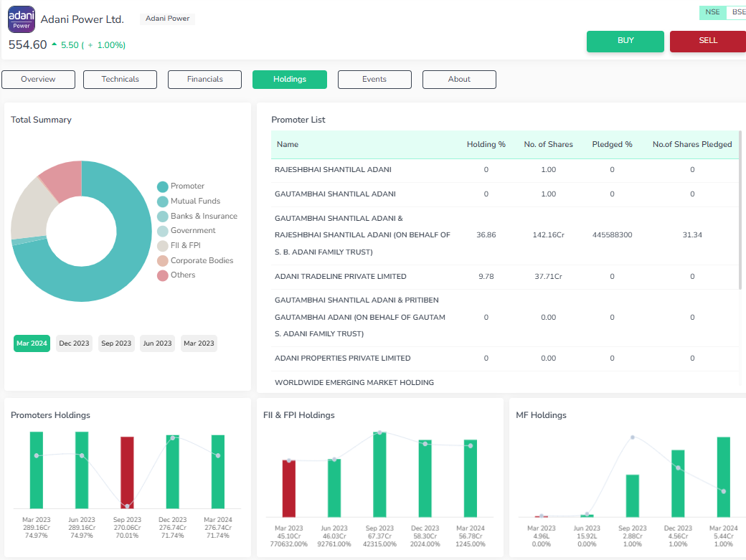Select the Jun 2023 period chip
The width and height of the screenshot is (746, 560).
158,343
